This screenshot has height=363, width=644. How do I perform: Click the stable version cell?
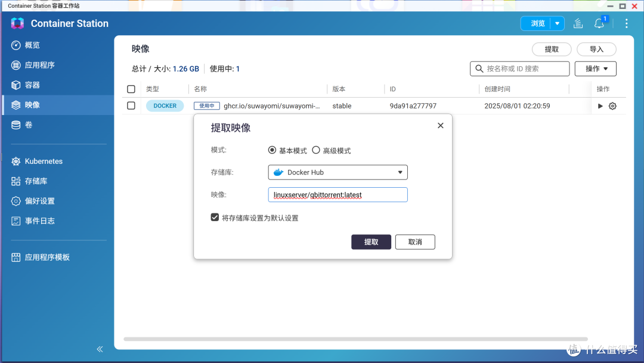point(342,106)
